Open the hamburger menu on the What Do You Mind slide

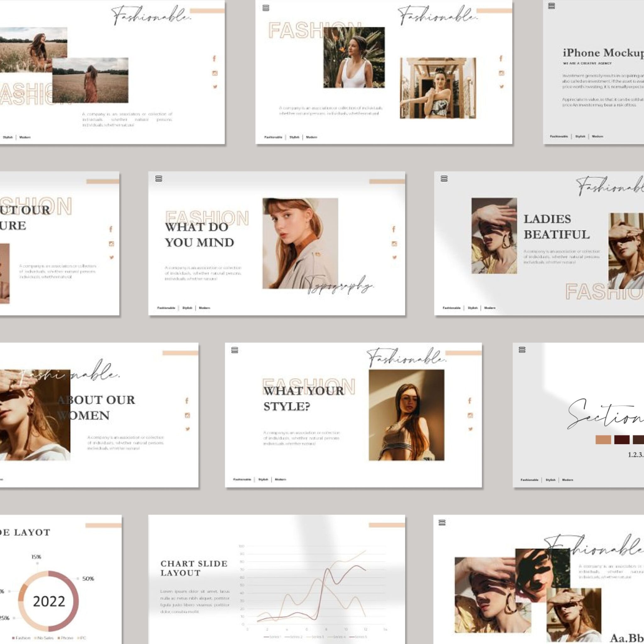tap(159, 179)
